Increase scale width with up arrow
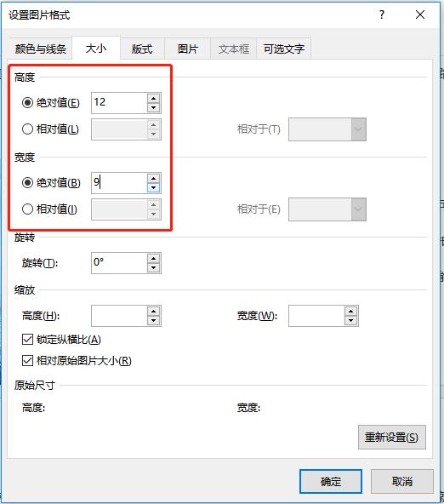444x504 pixels. [x=350, y=312]
